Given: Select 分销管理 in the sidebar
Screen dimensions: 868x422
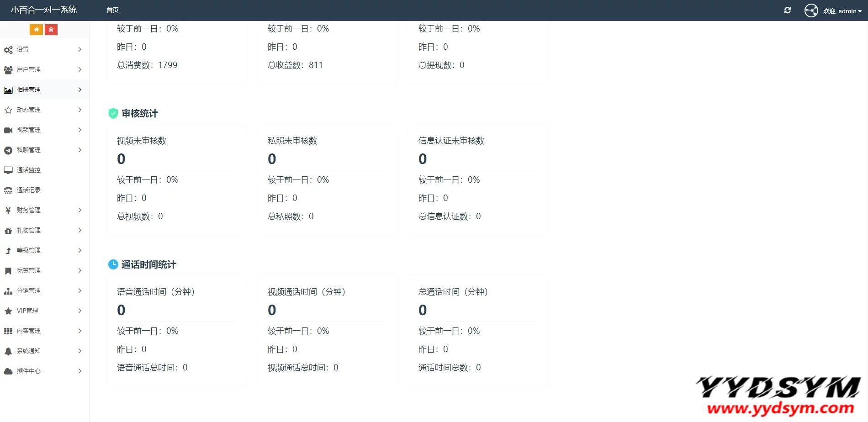Looking at the screenshot, I should (x=44, y=290).
